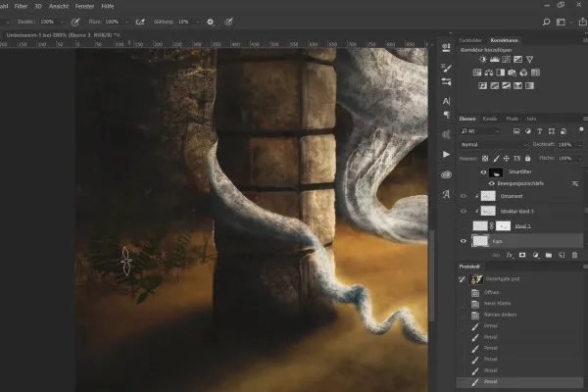Image resolution: width=588 pixels, height=392 pixels.
Task: Add a Channel Mixer adjustment icon
Action: click(523, 73)
